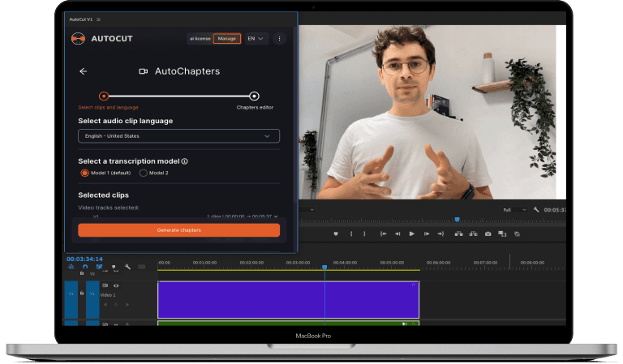623x364 pixels.
Task: Select the green audio clip in timeline
Action: tap(289, 323)
